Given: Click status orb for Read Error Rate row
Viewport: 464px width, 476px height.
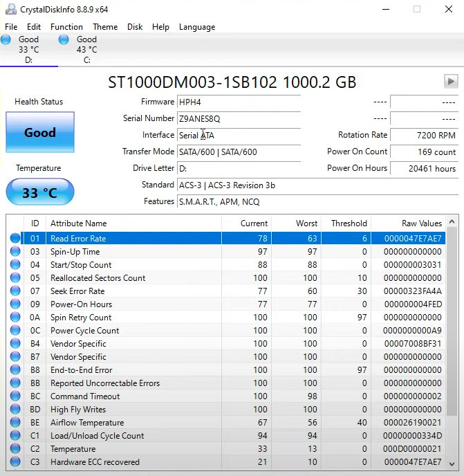Looking at the screenshot, I should tap(15, 238).
